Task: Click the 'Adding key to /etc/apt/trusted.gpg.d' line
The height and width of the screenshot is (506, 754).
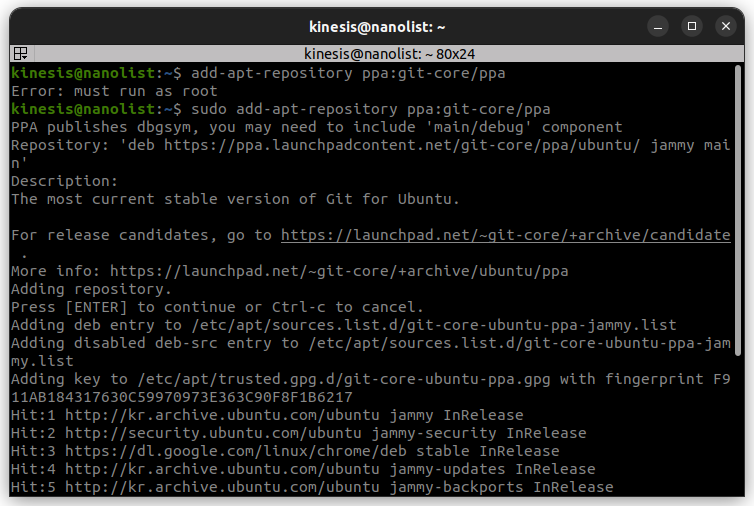Action: tap(371, 379)
